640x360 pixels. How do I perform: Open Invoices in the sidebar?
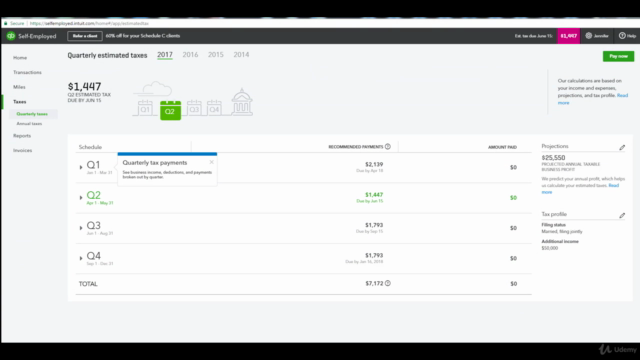(x=22, y=150)
